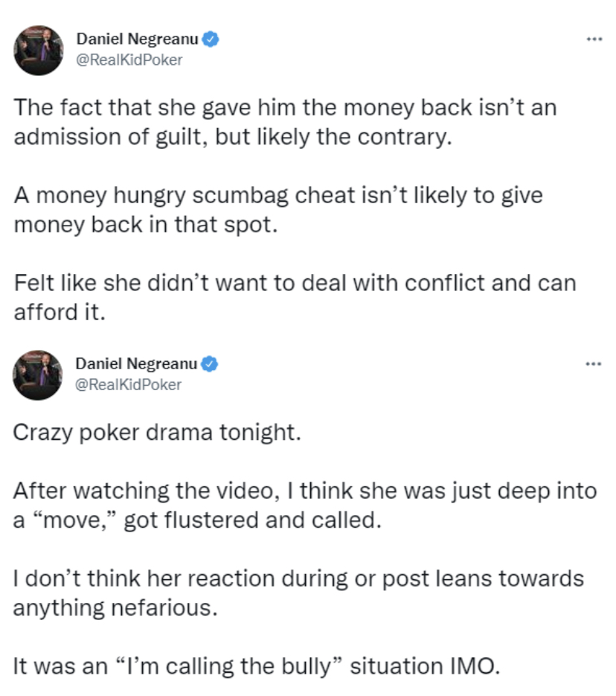Image resolution: width=616 pixels, height=696 pixels.
Task: Open more options on the top tweet
Action: point(592,39)
